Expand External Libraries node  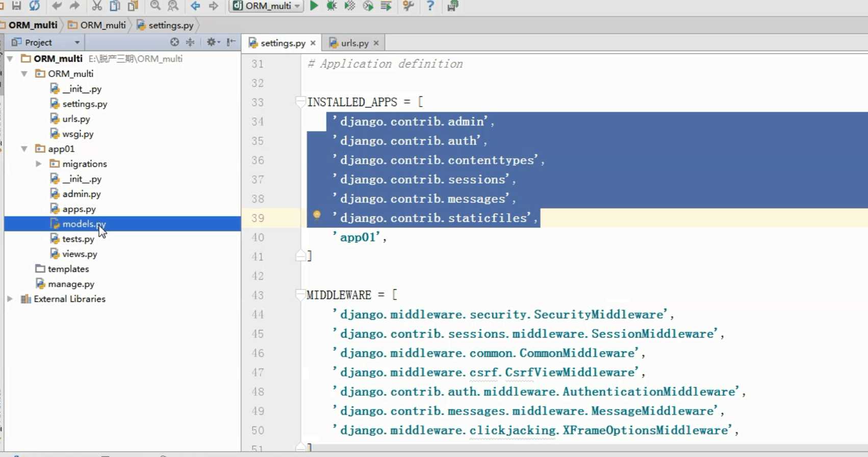point(10,299)
